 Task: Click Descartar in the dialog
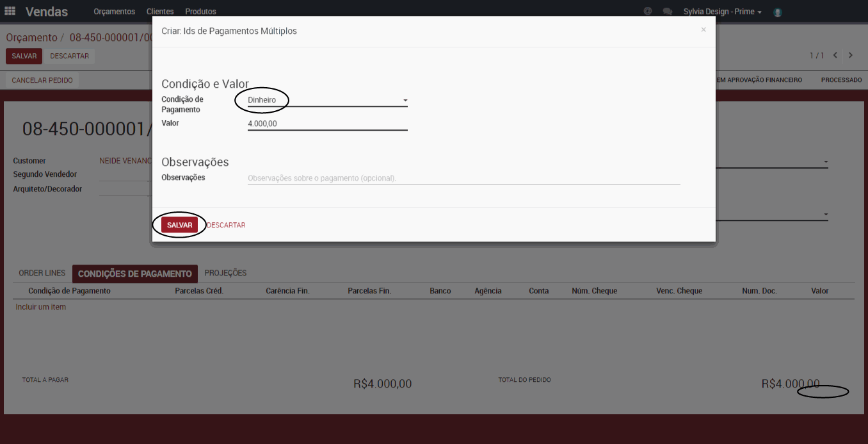[x=226, y=225]
